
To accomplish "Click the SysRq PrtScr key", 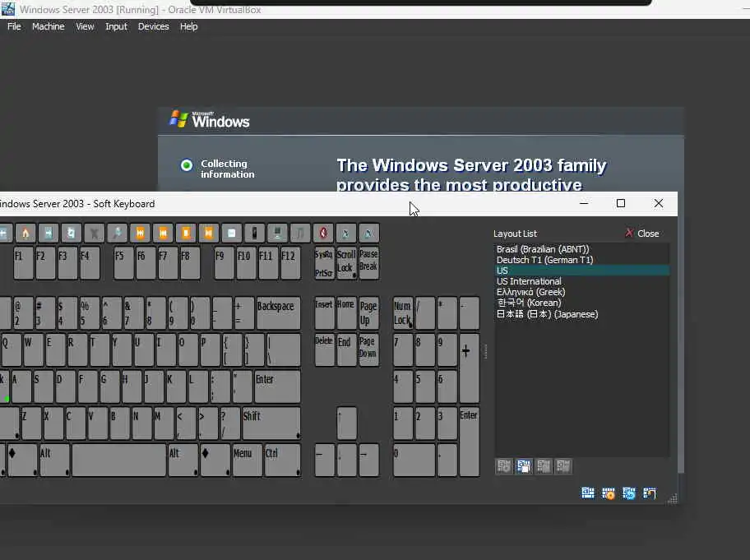I will (324, 262).
